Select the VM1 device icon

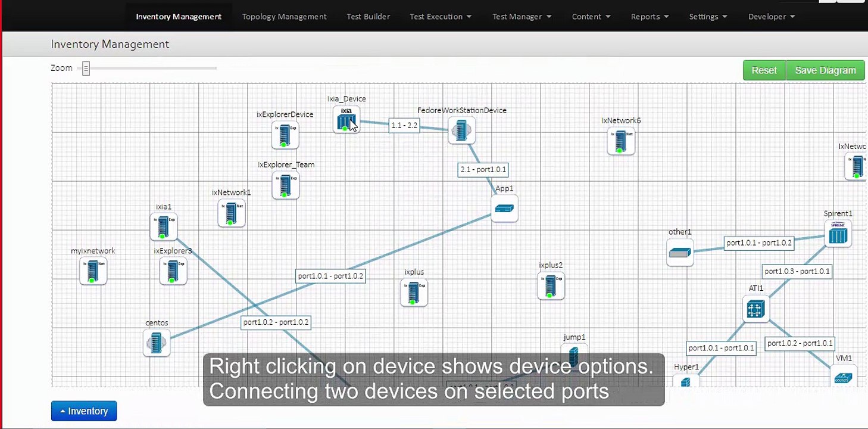click(x=844, y=377)
